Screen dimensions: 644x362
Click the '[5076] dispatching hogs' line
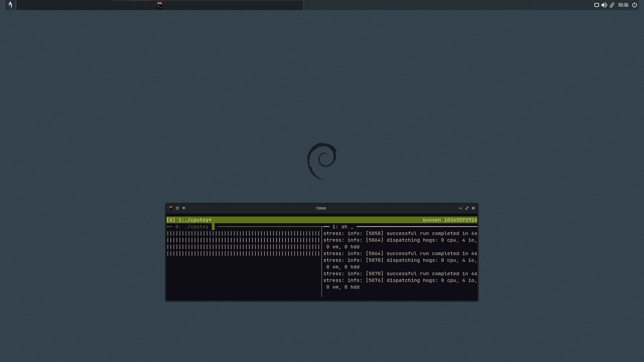click(x=400, y=281)
